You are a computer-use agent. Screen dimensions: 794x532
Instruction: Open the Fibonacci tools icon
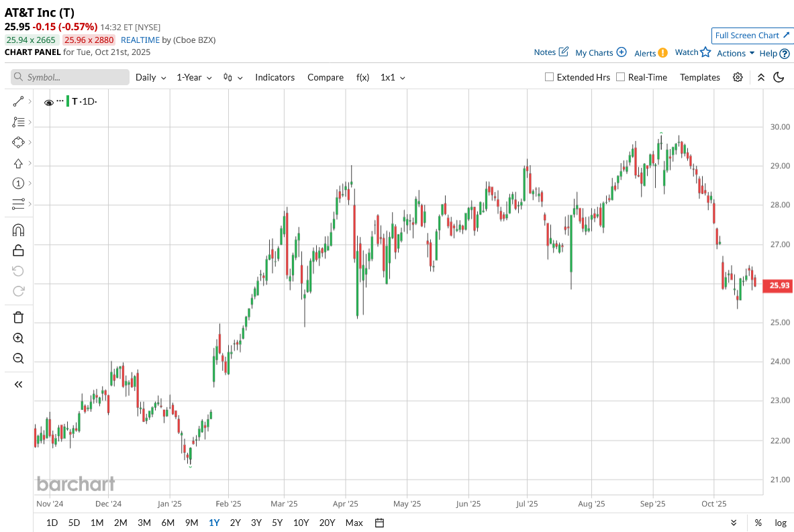click(18, 122)
